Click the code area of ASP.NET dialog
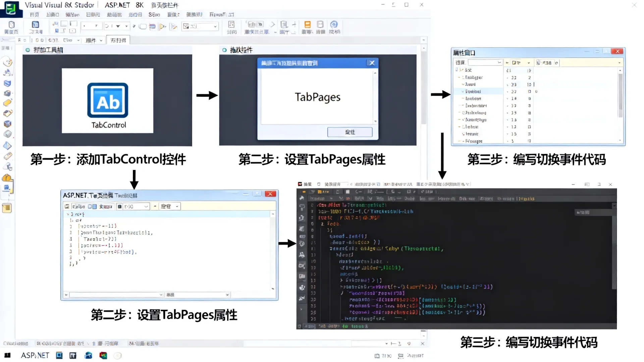Screen dimensions: 644x362 (x=167, y=251)
